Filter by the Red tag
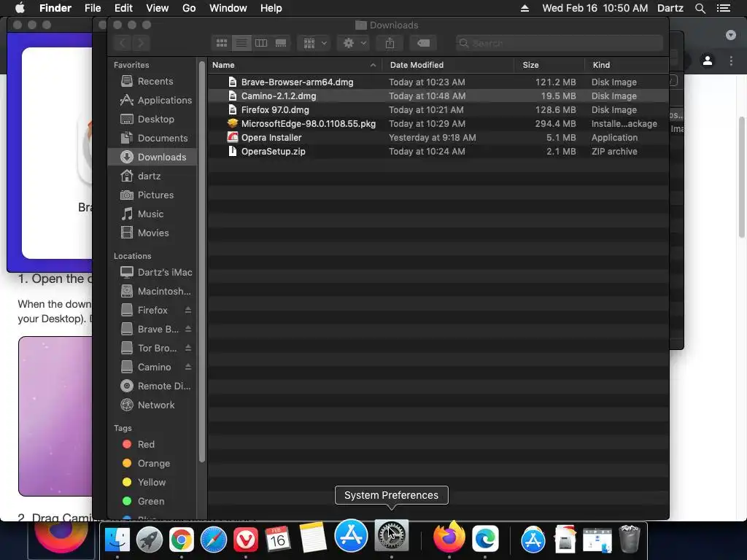The height and width of the screenshot is (560, 747). (x=152, y=444)
